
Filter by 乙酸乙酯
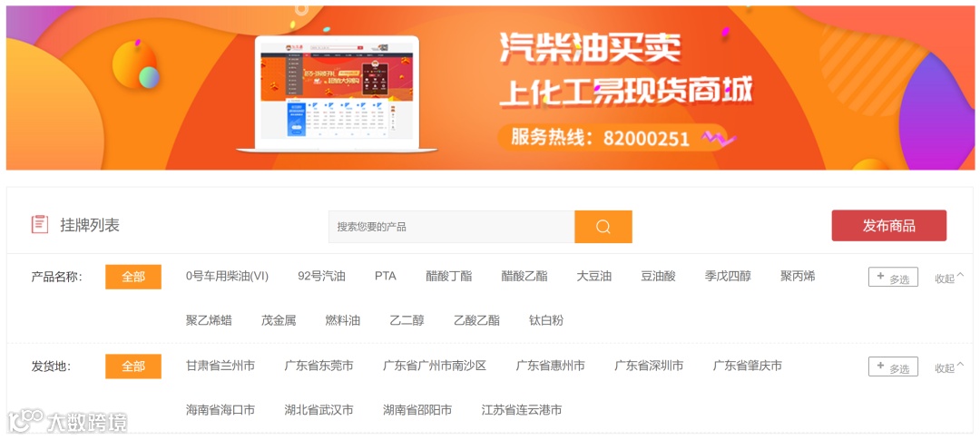click(x=477, y=320)
